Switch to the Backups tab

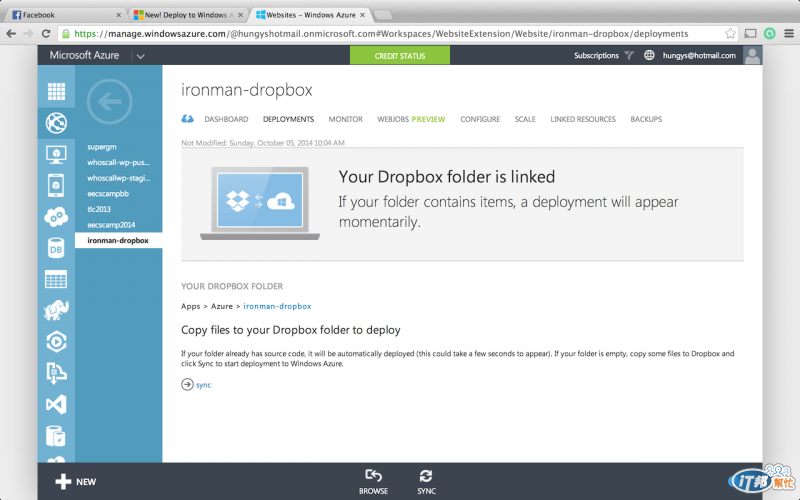(646, 119)
